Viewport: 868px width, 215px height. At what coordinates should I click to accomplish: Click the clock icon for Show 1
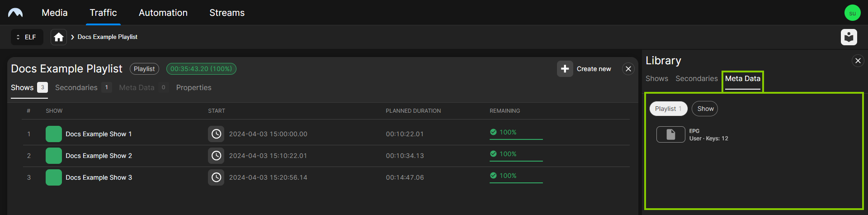[x=216, y=134]
